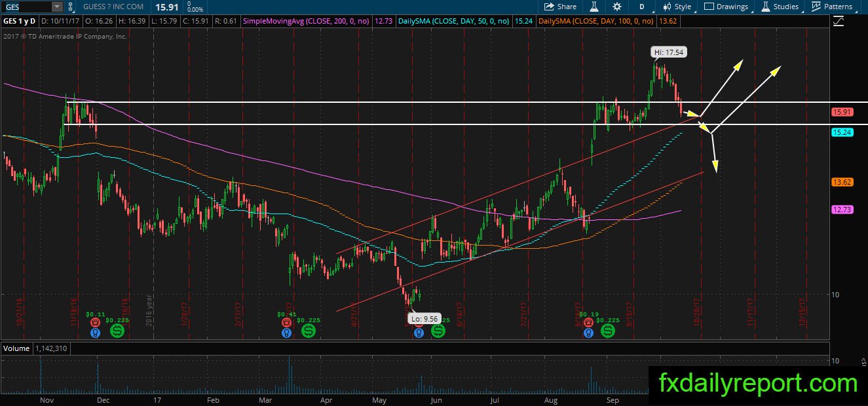This screenshot has height=406, width=868.
Task: Click the June dividend dollar icon
Action: (438, 331)
